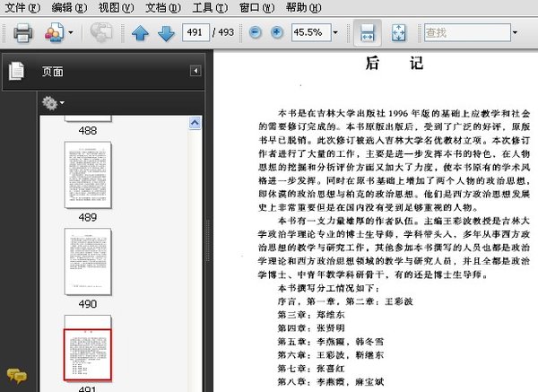Click the page number field showing 491
538x392 pixels.
point(192,33)
